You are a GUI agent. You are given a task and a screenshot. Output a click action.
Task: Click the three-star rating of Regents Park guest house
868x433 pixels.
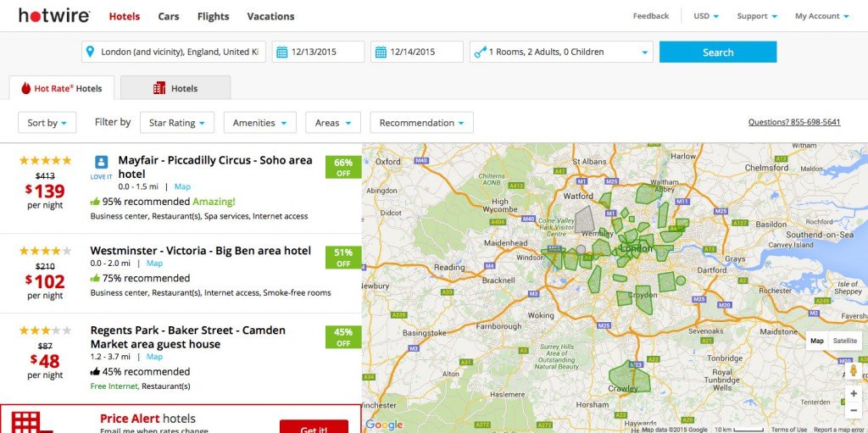(46, 330)
